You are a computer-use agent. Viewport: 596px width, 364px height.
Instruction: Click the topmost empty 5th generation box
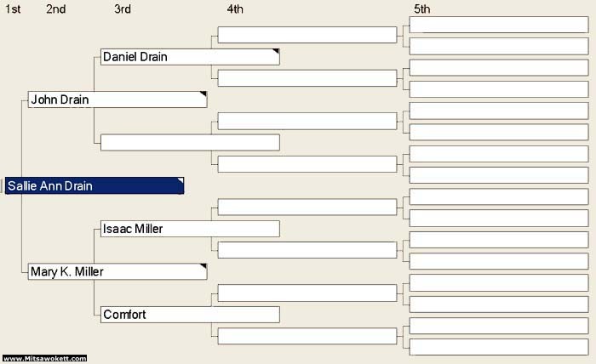(x=499, y=25)
